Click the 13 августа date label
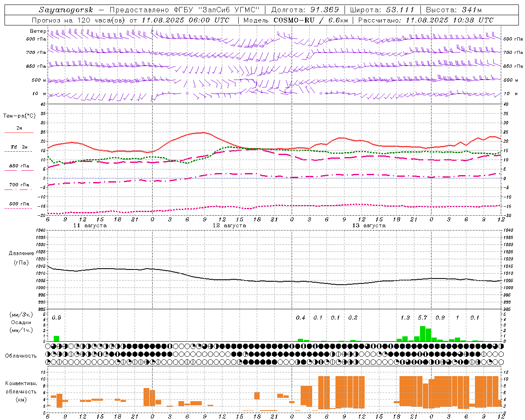525x420 pixels. 369,226
